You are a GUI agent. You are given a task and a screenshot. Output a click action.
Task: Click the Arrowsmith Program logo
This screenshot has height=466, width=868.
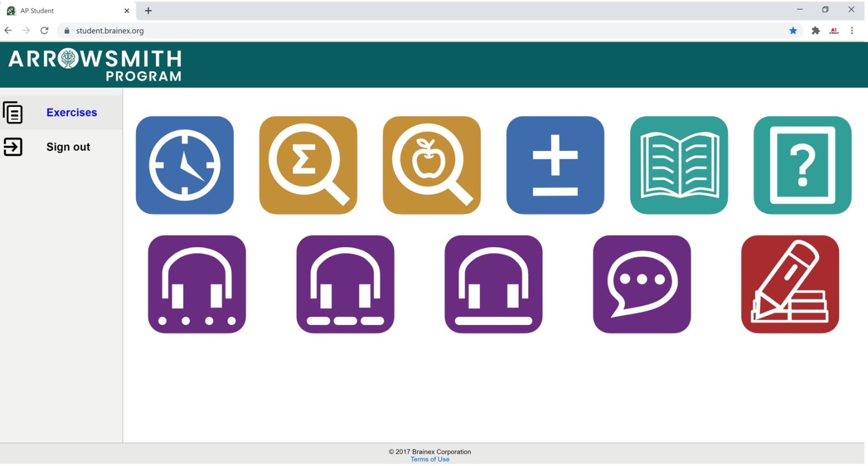(x=93, y=64)
